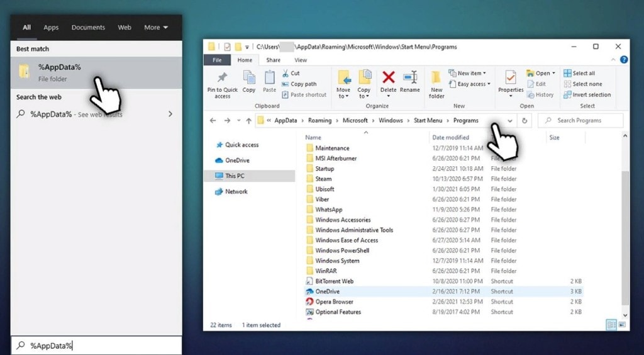Click the Search Programs field
The height and width of the screenshot is (355, 644).
[x=580, y=120]
